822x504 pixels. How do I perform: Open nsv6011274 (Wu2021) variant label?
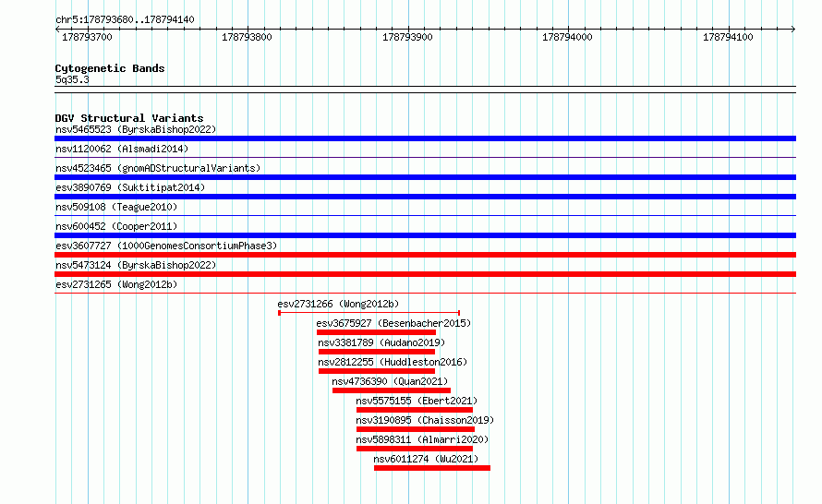426,459
